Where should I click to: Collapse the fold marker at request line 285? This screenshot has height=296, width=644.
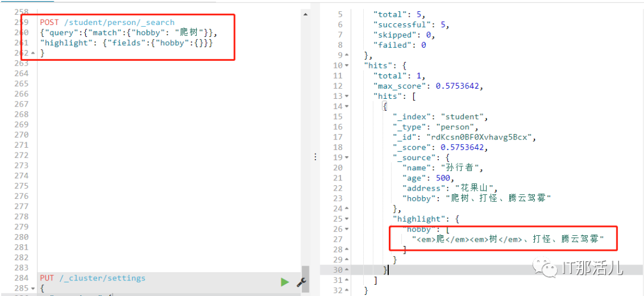coord(33,288)
